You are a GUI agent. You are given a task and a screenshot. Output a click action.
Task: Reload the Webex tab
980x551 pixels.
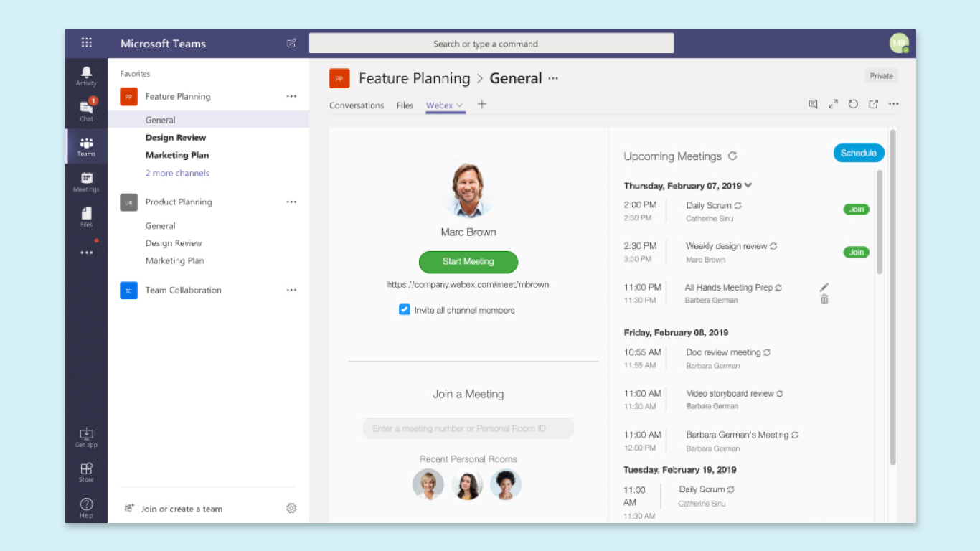tap(853, 104)
